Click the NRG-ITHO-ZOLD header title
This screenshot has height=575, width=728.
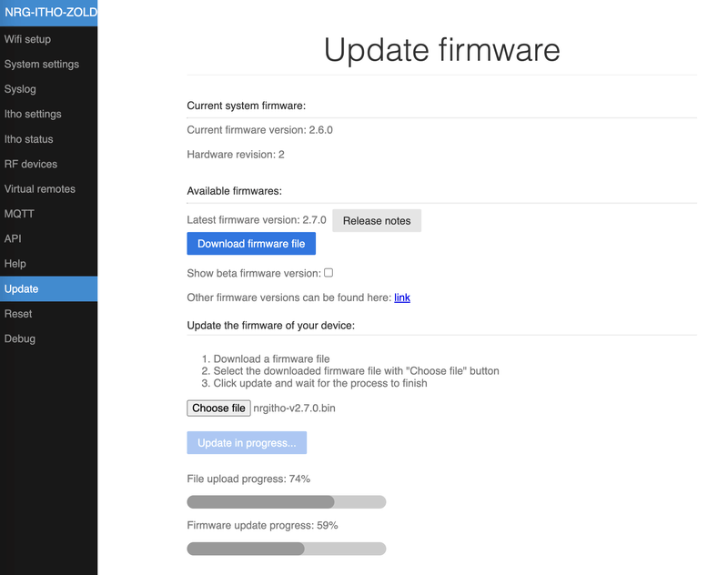tap(49, 13)
